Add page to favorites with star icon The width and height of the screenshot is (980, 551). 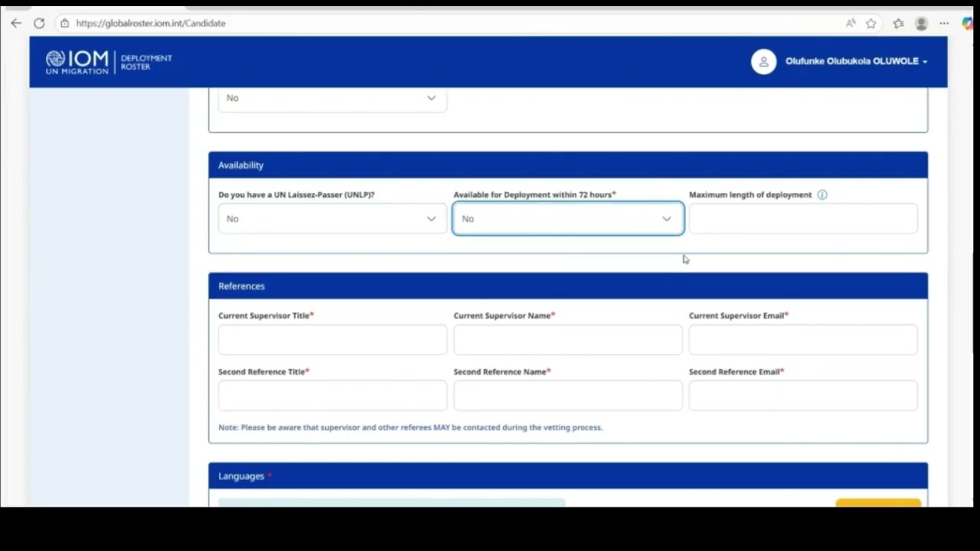pos(871,23)
